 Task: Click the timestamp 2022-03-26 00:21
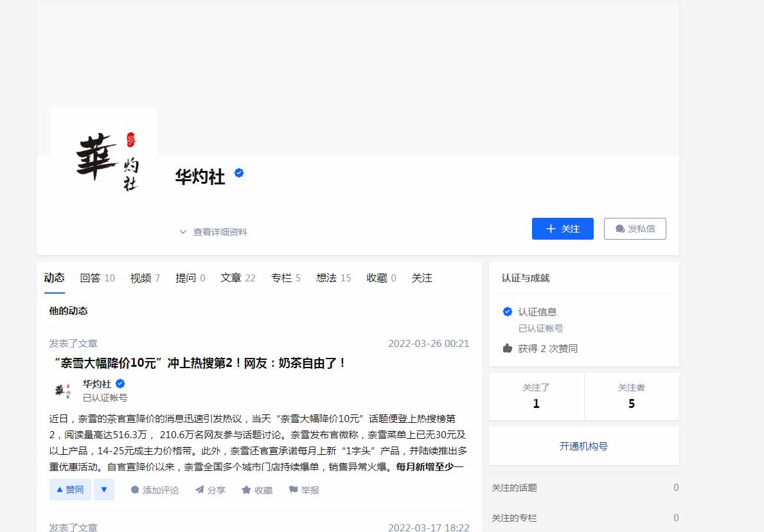coord(429,344)
